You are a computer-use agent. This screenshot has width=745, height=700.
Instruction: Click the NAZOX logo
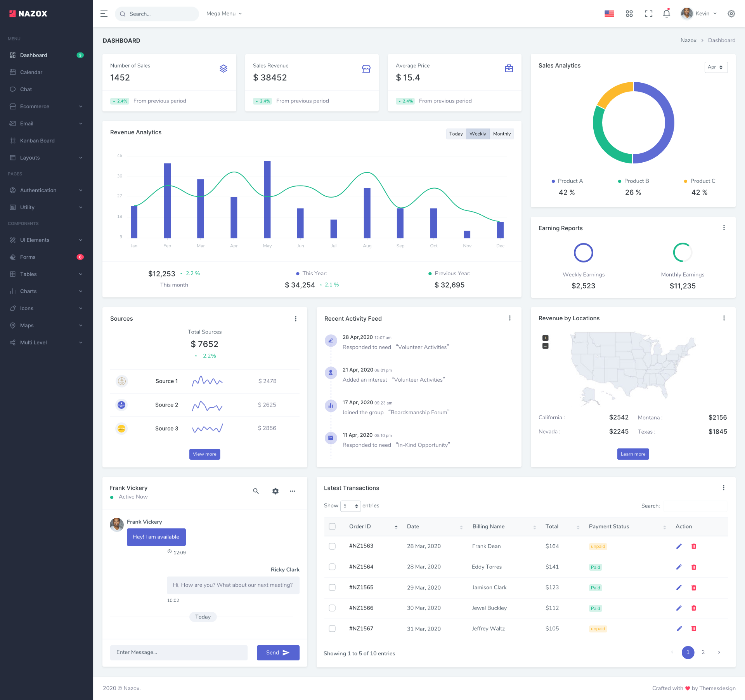coord(28,14)
